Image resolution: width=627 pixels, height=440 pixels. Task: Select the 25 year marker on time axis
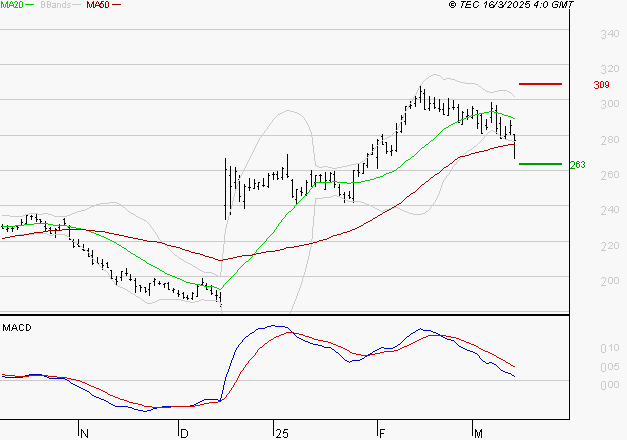tap(280, 433)
